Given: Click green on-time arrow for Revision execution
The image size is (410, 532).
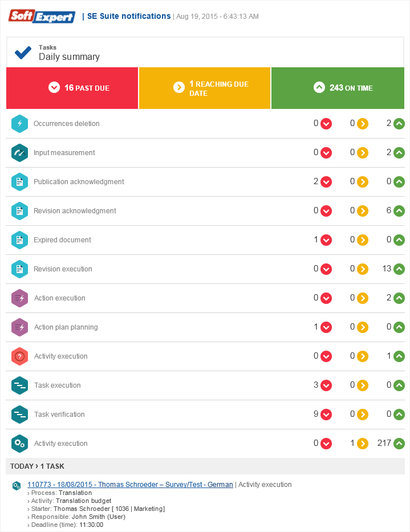Looking at the screenshot, I should (399, 269).
